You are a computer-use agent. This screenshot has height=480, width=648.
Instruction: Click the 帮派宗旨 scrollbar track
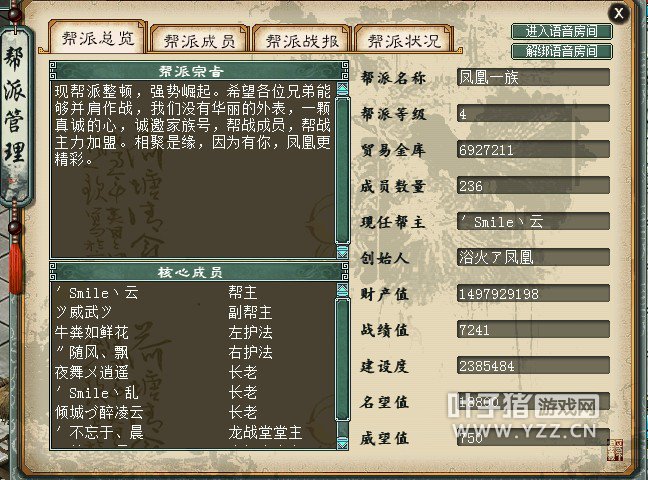coord(342,170)
